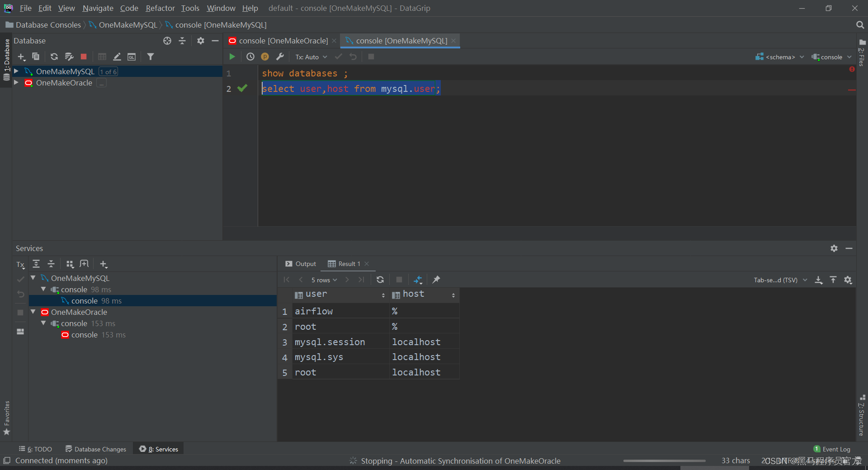868x470 pixels.
Task: Click the filter funnel icon in Database panel
Action: point(151,57)
